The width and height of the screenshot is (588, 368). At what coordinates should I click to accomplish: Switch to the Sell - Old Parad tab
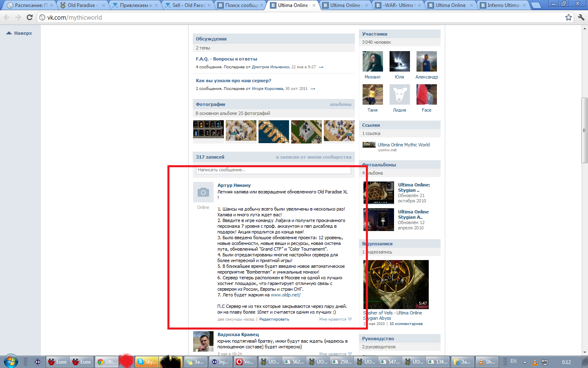click(x=187, y=5)
